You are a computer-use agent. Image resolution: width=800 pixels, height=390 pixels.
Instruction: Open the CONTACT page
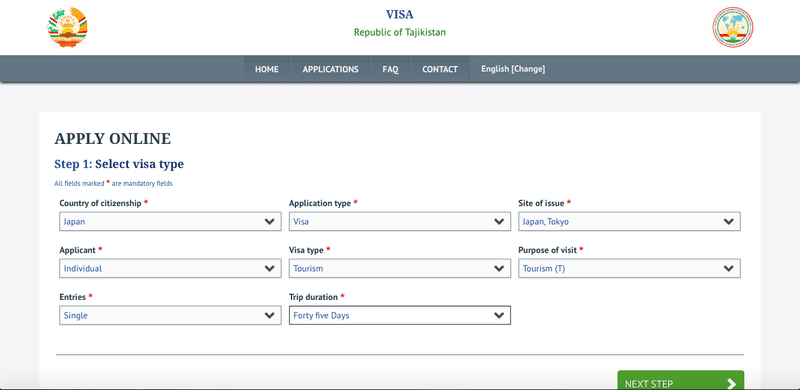(x=440, y=69)
